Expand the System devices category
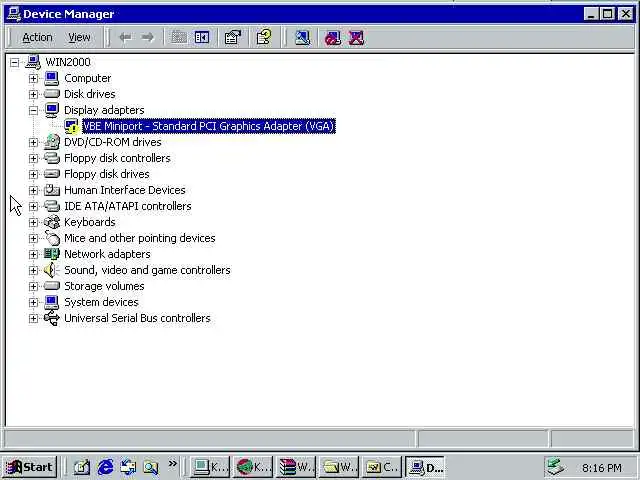The image size is (640, 480). tap(33, 302)
